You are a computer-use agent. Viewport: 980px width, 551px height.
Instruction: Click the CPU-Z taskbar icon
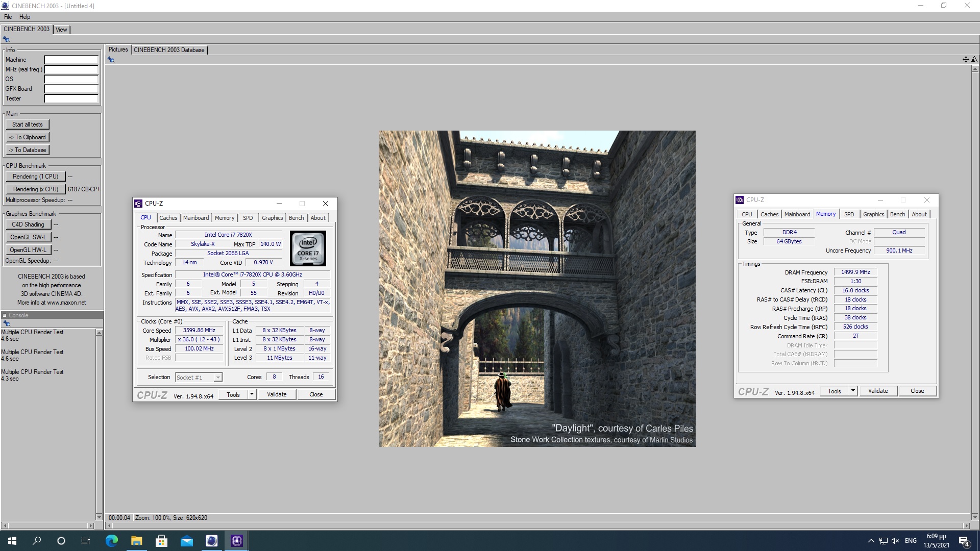(236, 541)
